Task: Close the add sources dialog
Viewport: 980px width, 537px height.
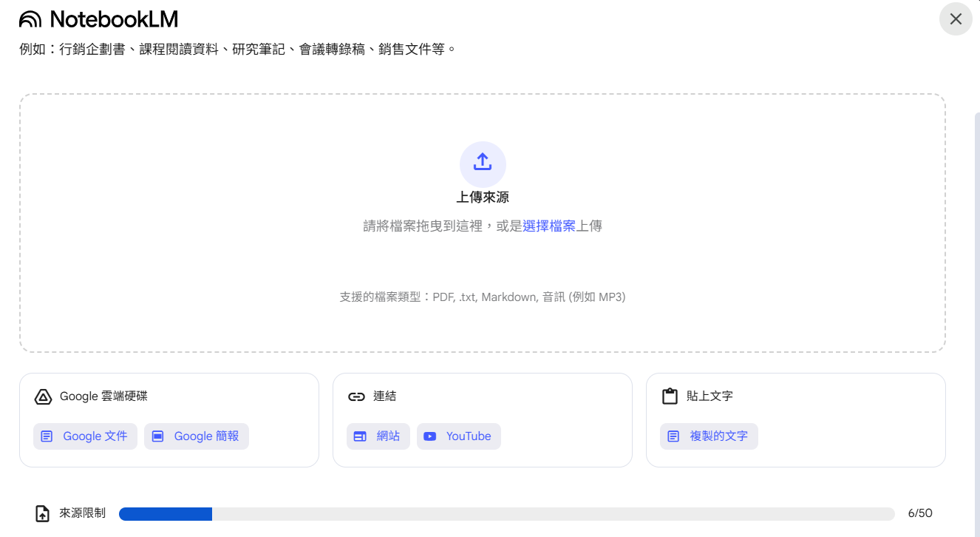Action: pyautogui.click(x=956, y=19)
